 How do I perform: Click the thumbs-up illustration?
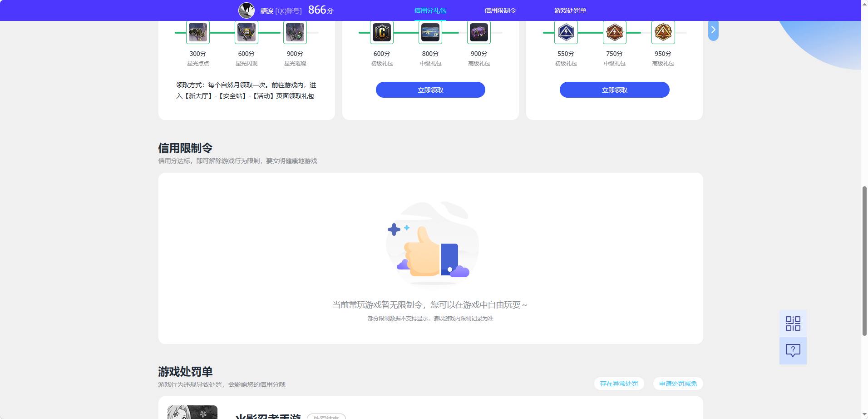pyautogui.click(x=431, y=243)
